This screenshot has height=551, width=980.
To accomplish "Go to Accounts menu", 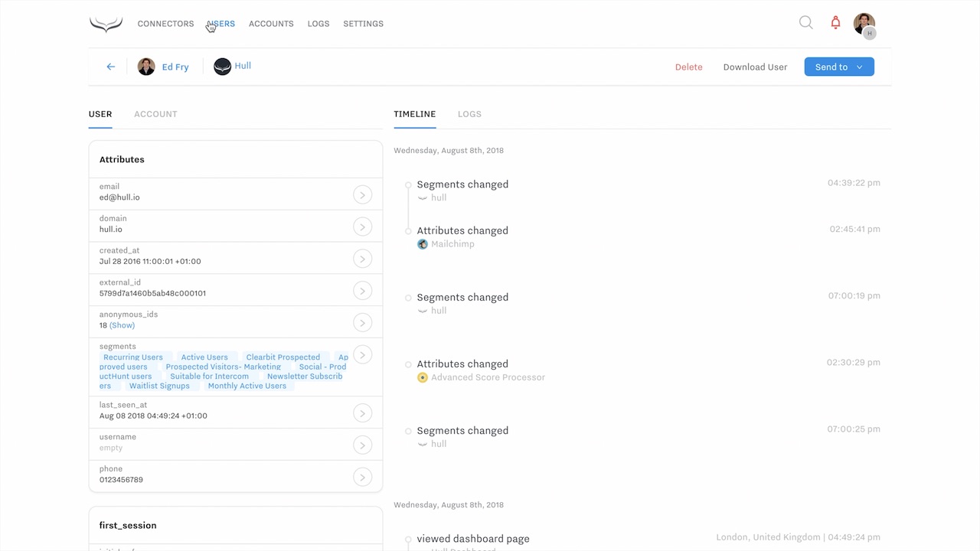I will pos(271,24).
